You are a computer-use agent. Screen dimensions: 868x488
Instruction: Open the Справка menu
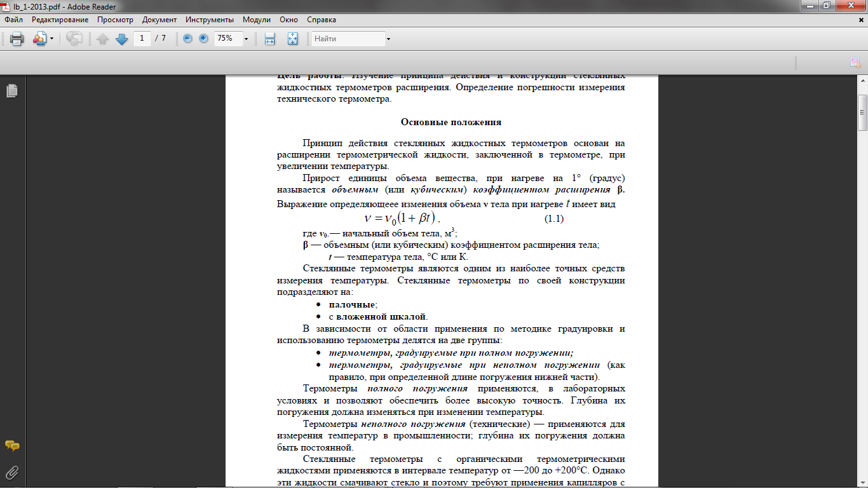coord(322,20)
